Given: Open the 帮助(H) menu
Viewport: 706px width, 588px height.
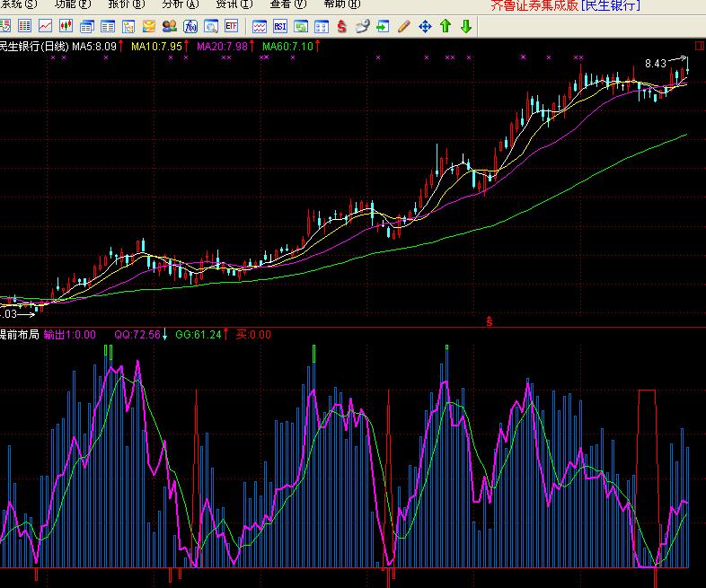Looking at the screenshot, I should coord(342,4).
